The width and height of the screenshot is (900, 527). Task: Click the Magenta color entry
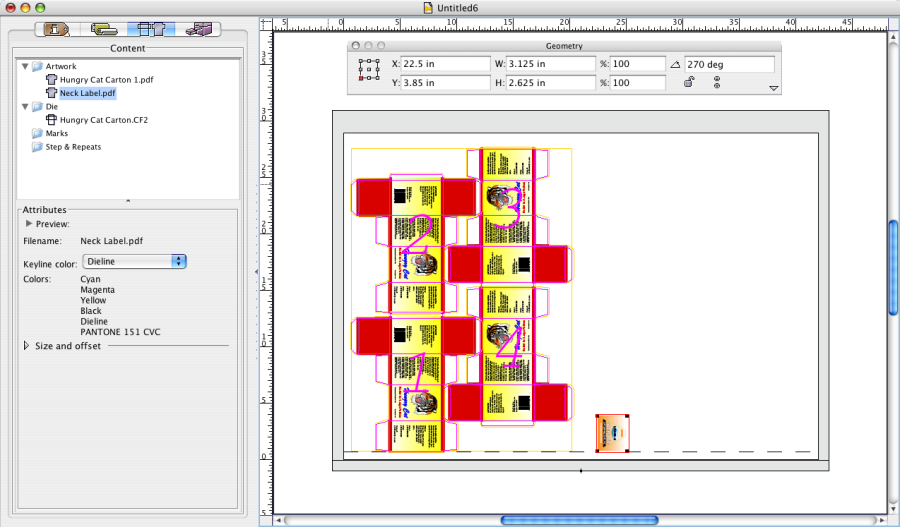click(98, 290)
